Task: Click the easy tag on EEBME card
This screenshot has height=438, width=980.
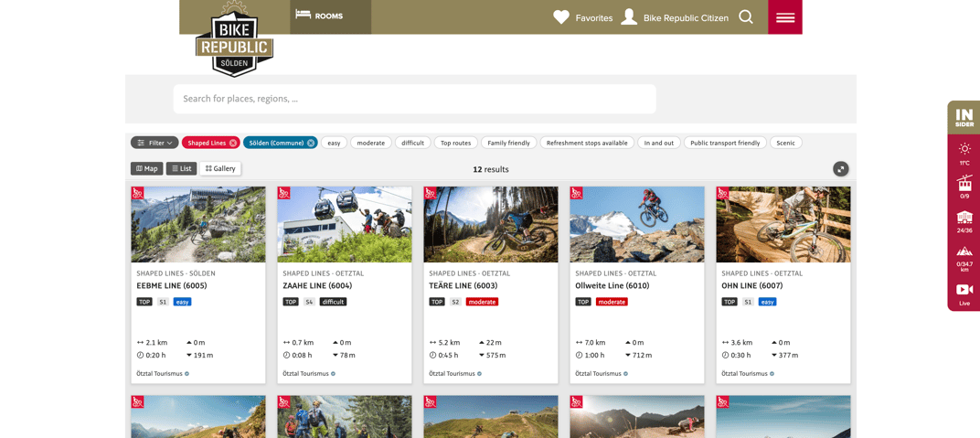Action: point(183,302)
